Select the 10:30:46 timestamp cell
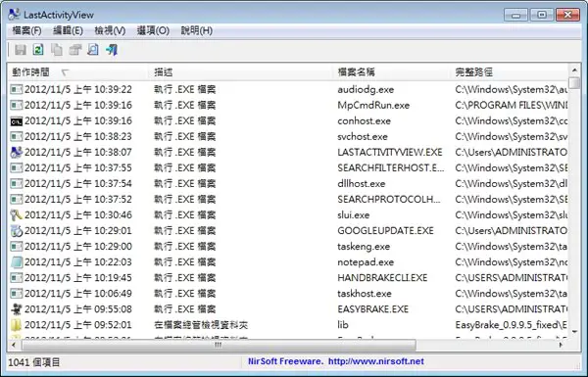The height and width of the screenshot is (377, 588). (78, 215)
